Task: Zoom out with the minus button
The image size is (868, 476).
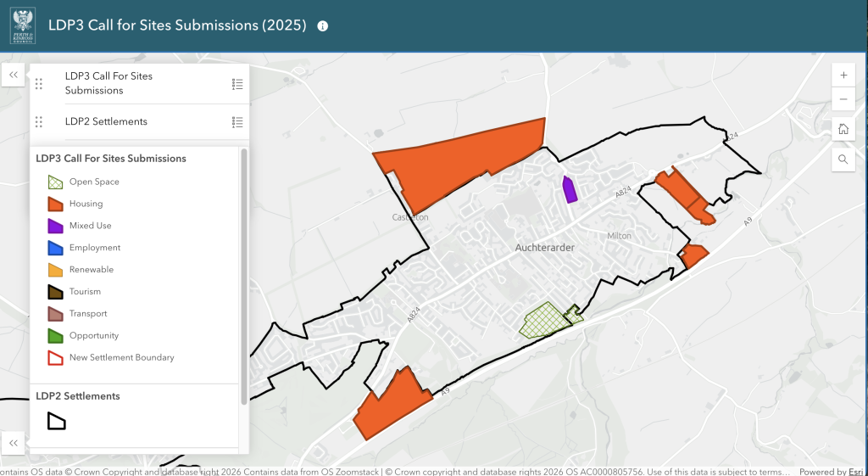Action: [843, 99]
